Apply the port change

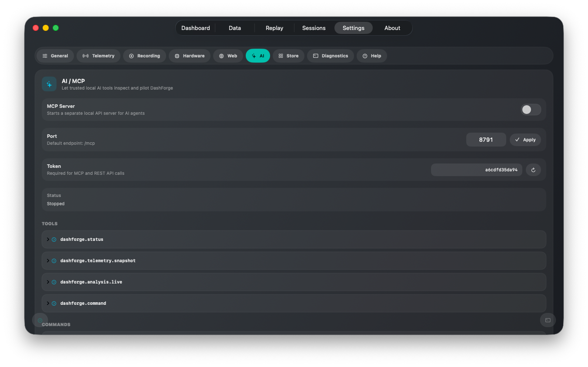click(x=525, y=140)
